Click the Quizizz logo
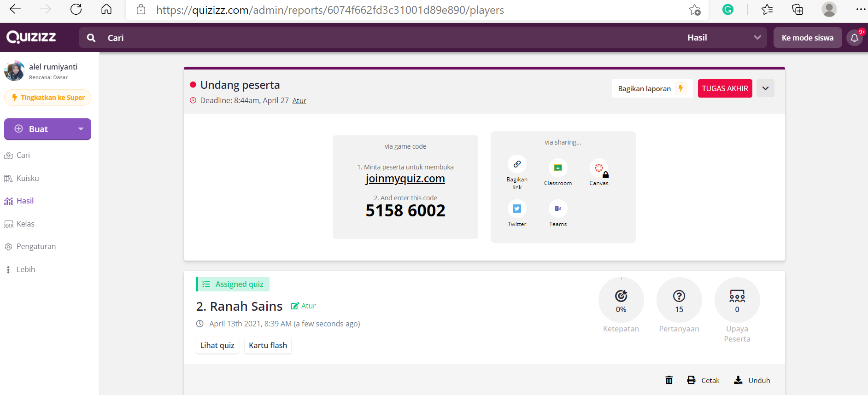This screenshot has width=868, height=395. [31, 37]
